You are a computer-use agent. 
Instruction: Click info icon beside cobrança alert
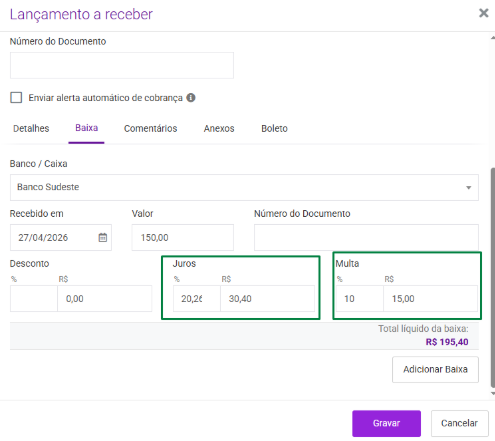191,98
